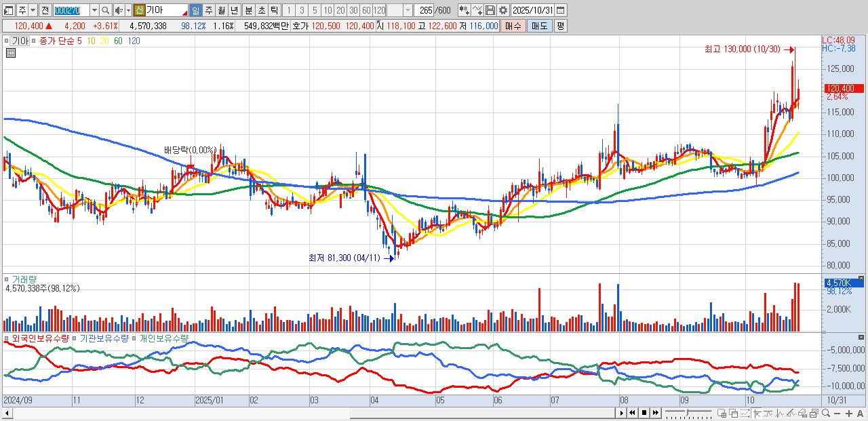Select the 초 second chart toggle

(261, 10)
